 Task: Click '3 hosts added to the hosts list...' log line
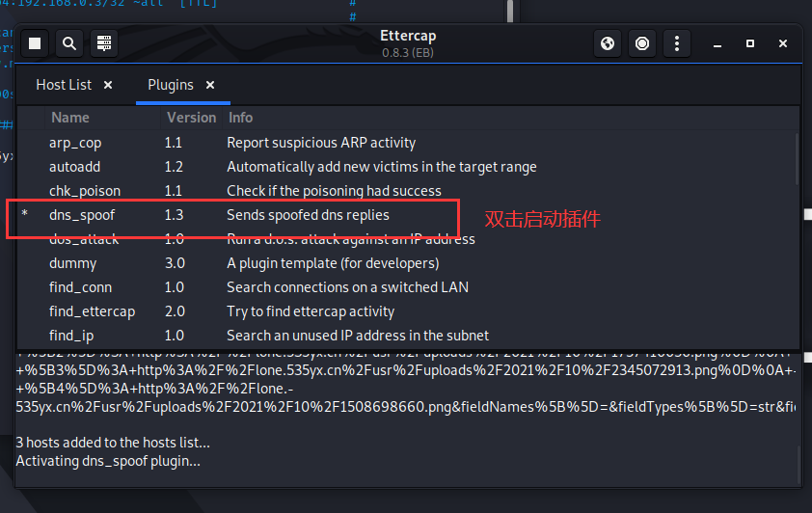(x=113, y=443)
